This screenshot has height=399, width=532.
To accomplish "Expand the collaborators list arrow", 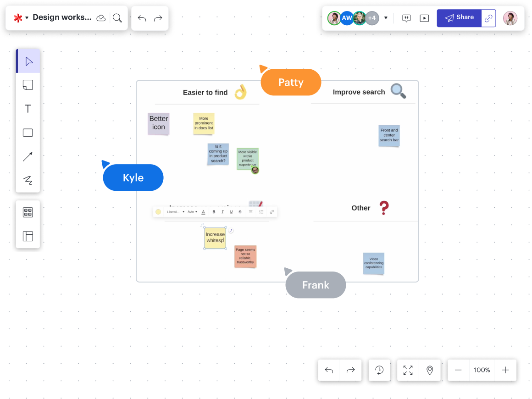I will pyautogui.click(x=386, y=18).
